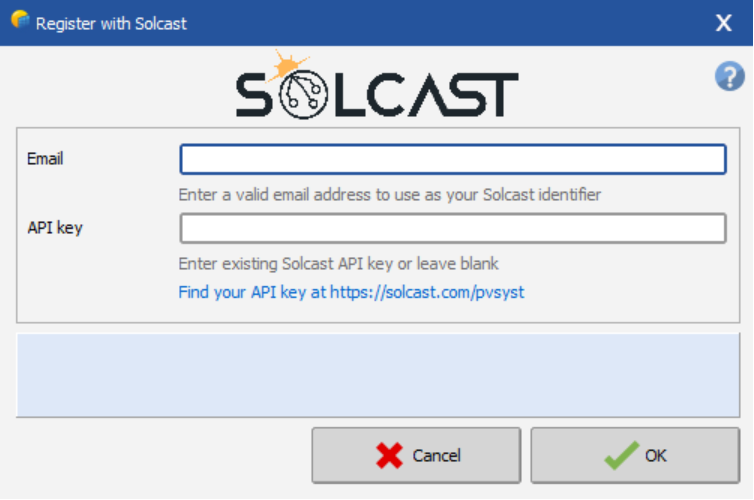Close the Register with Solcast dialog
The width and height of the screenshot is (754, 500).
[x=724, y=23]
